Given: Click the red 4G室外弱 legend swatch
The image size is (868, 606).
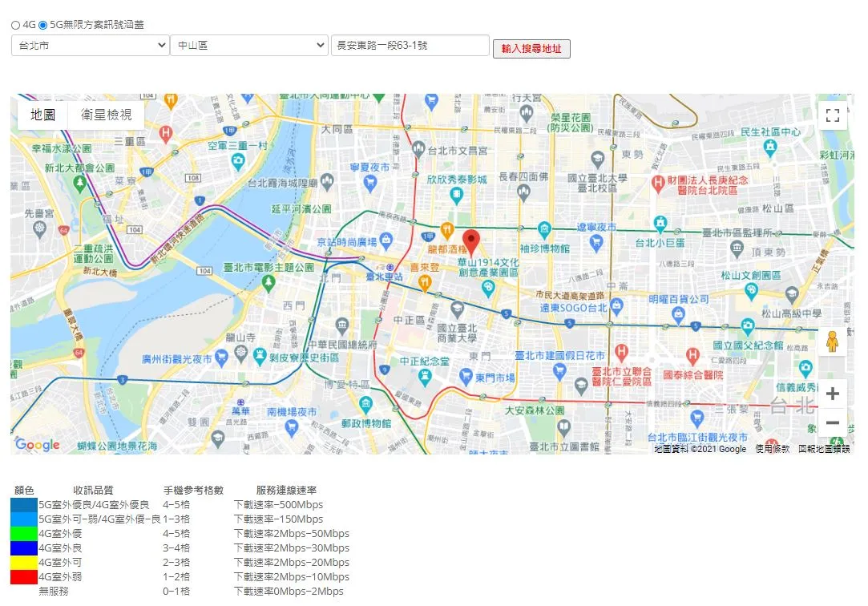Looking at the screenshot, I should [24, 576].
